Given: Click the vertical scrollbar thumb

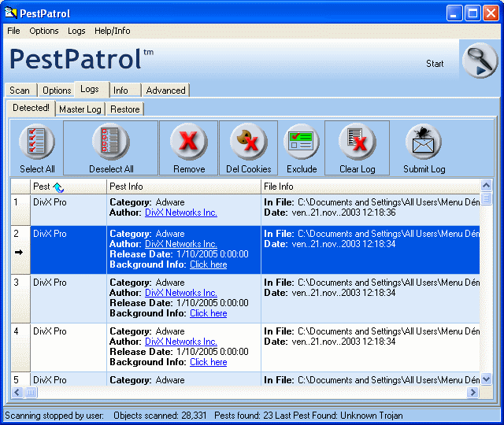Looking at the screenshot, I should pos(487,198).
